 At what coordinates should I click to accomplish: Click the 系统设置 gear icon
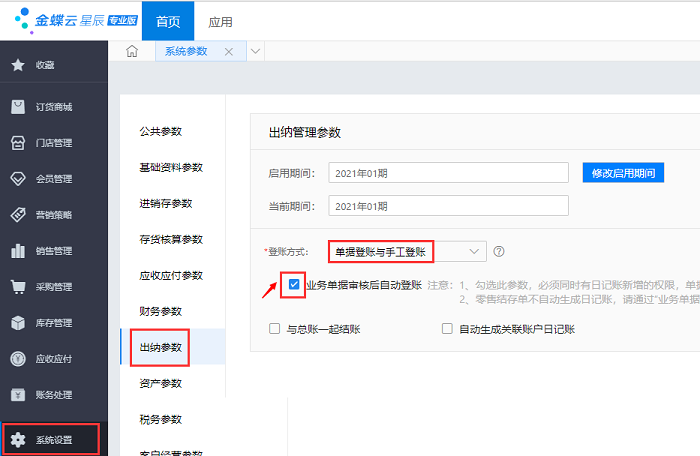(18, 440)
